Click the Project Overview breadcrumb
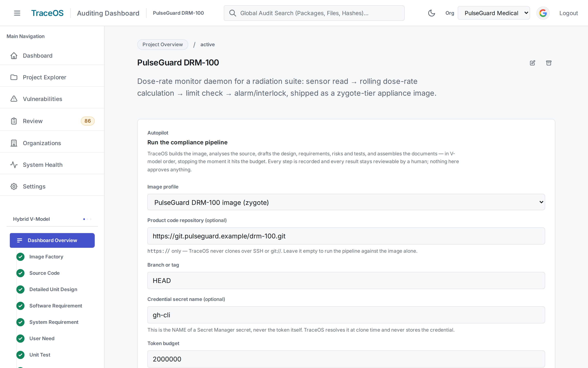This screenshot has width=588, height=368. coord(163,45)
